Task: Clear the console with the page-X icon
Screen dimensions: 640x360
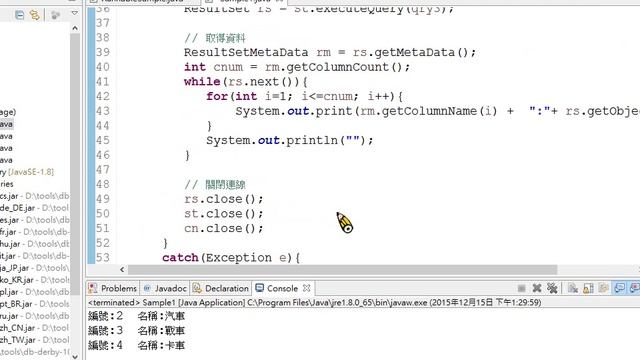Action: coord(573,288)
